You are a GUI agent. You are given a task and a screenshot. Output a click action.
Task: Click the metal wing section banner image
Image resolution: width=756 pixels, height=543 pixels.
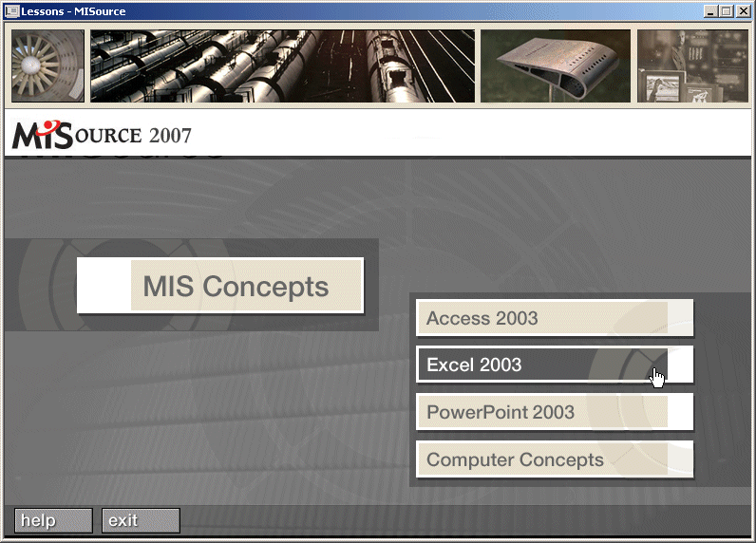click(556, 66)
